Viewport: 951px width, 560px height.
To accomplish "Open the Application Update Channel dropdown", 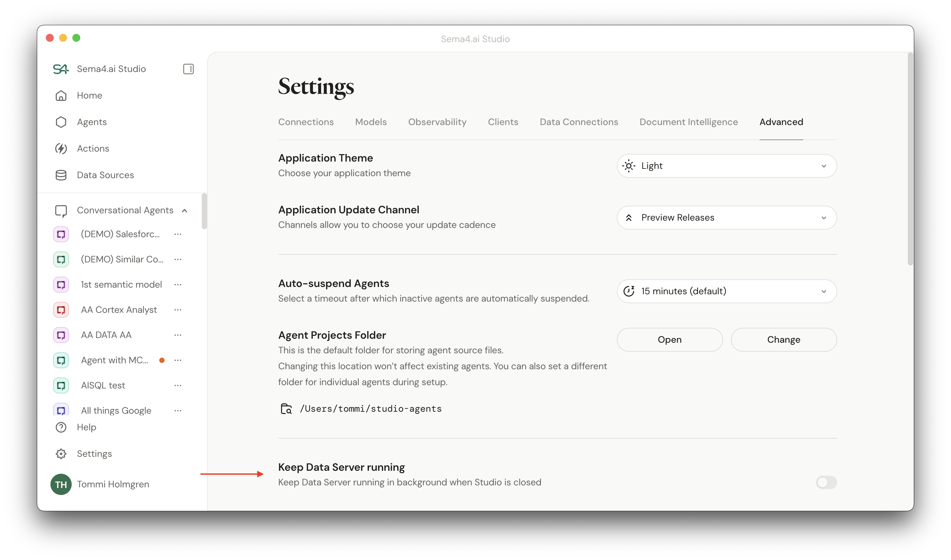I will 726,217.
